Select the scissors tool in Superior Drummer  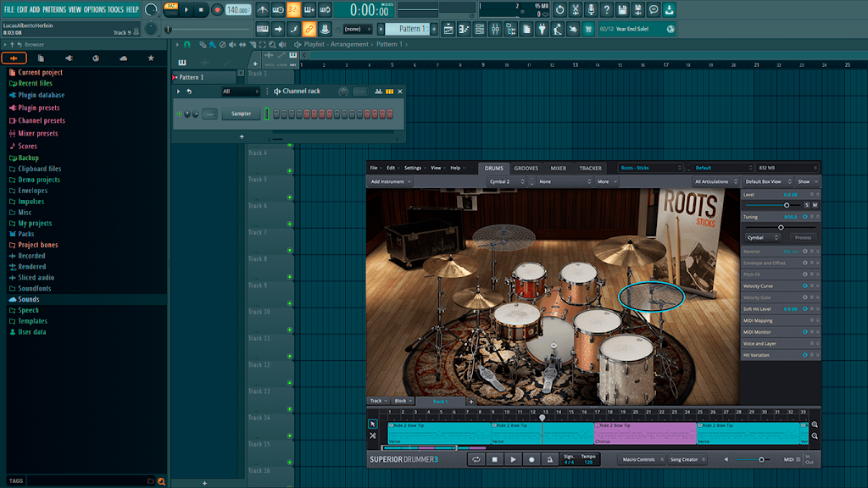[373, 435]
